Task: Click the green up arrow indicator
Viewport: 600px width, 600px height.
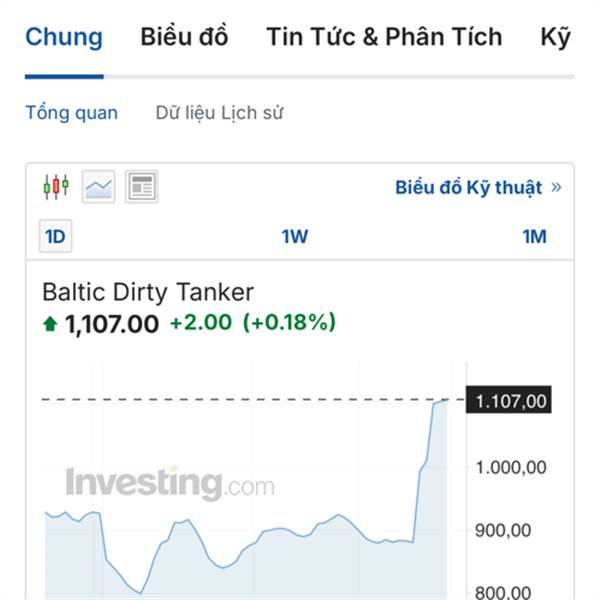Action: [x=50, y=323]
